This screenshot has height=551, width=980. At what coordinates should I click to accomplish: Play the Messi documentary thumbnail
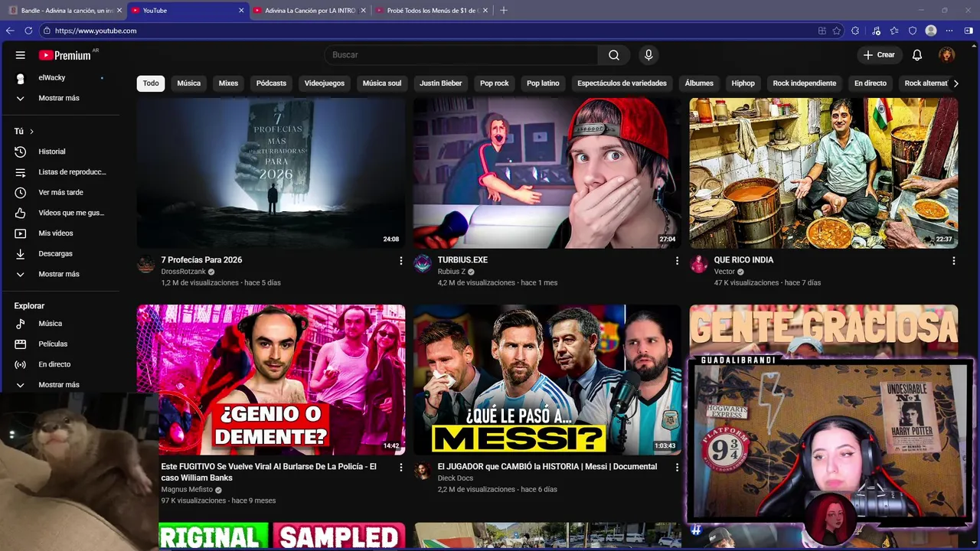pyautogui.click(x=547, y=380)
